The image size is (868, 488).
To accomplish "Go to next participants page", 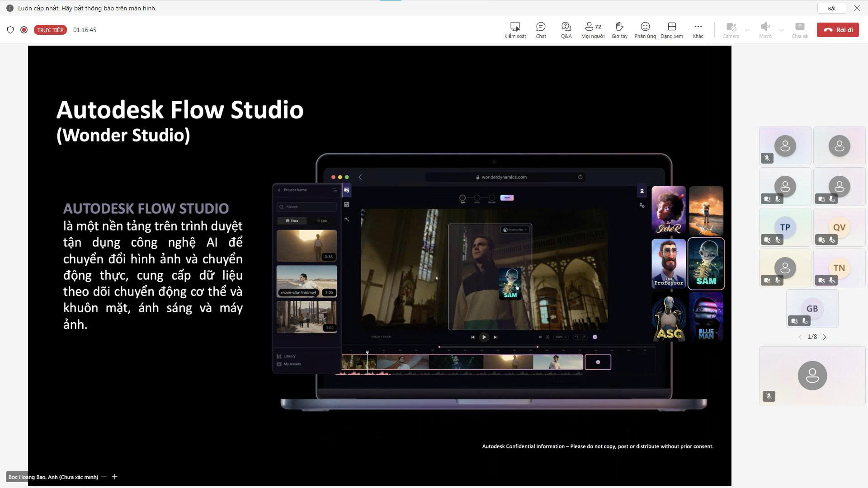I will tap(825, 337).
